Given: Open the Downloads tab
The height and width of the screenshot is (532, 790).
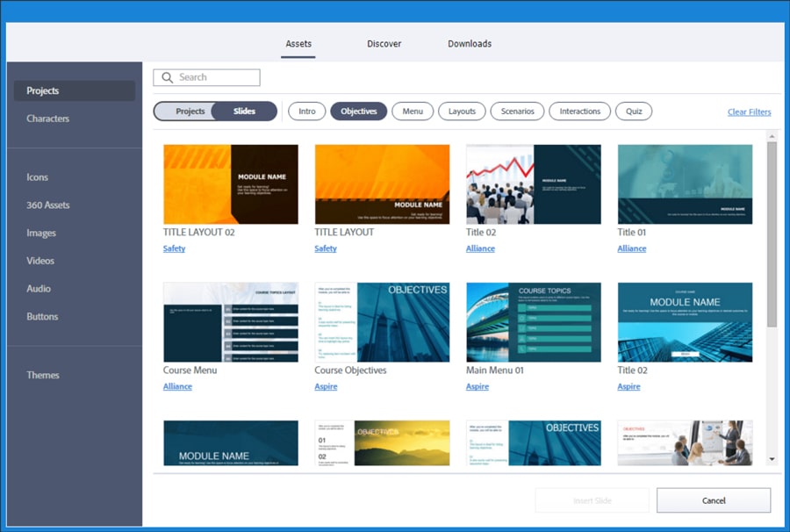Looking at the screenshot, I should click(470, 44).
